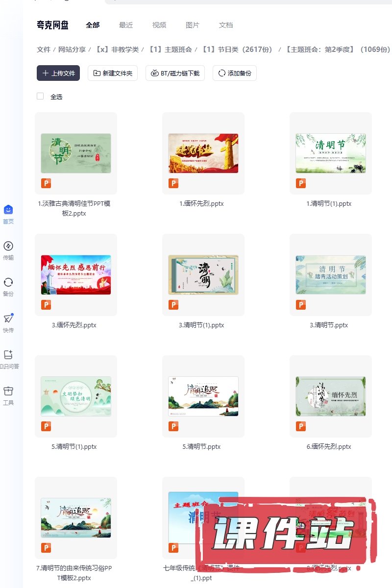392x588 pixels.
Task: Open the 首页 home sidebar icon
Action: click(x=8, y=210)
